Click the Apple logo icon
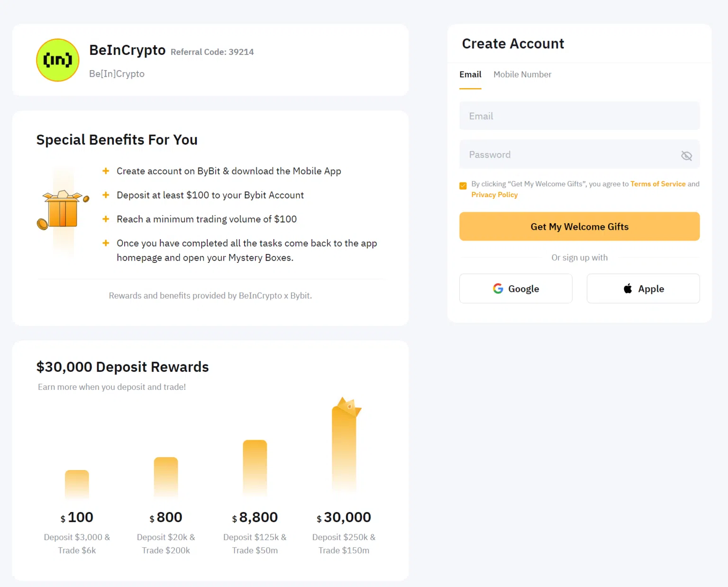Viewport: 728px width, 587px height. click(628, 289)
